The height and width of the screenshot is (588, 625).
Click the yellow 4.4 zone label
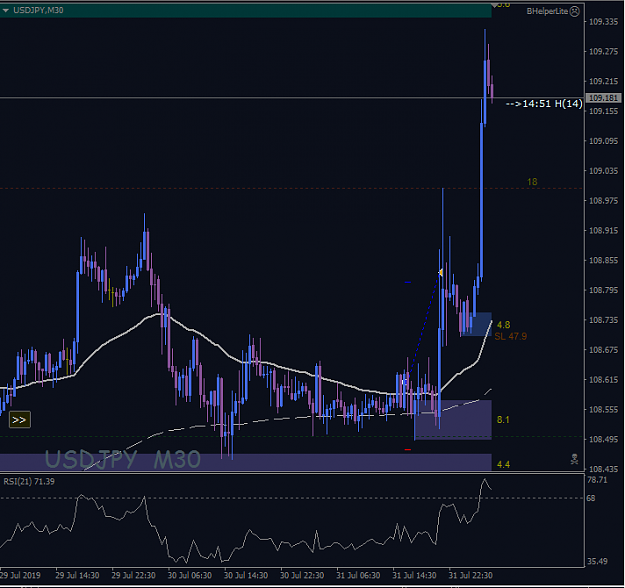(503, 464)
